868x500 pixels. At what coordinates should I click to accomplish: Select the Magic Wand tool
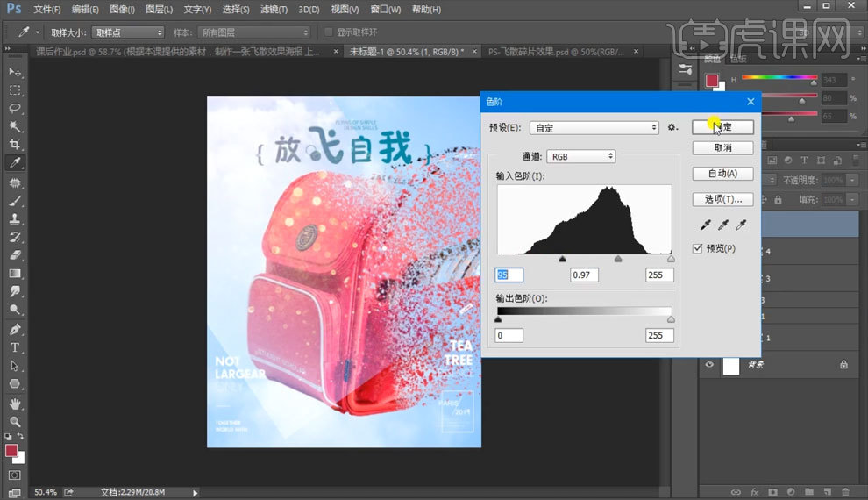(x=15, y=127)
